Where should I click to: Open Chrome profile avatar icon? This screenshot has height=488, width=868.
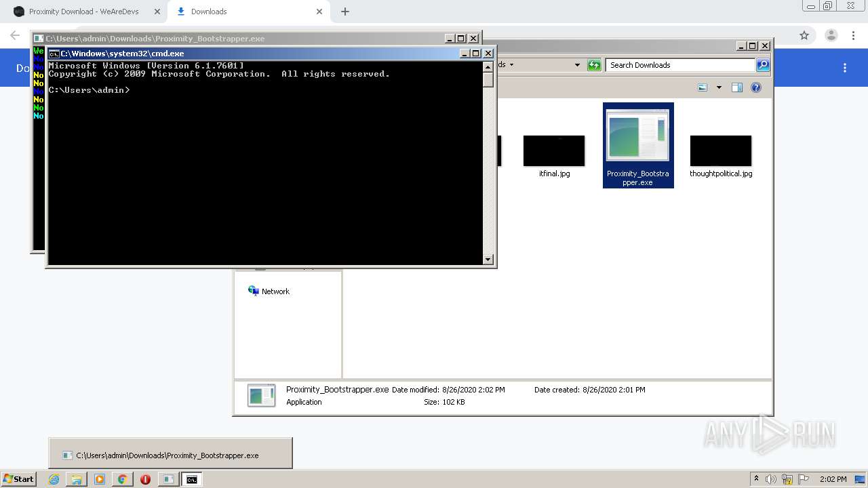tap(831, 35)
